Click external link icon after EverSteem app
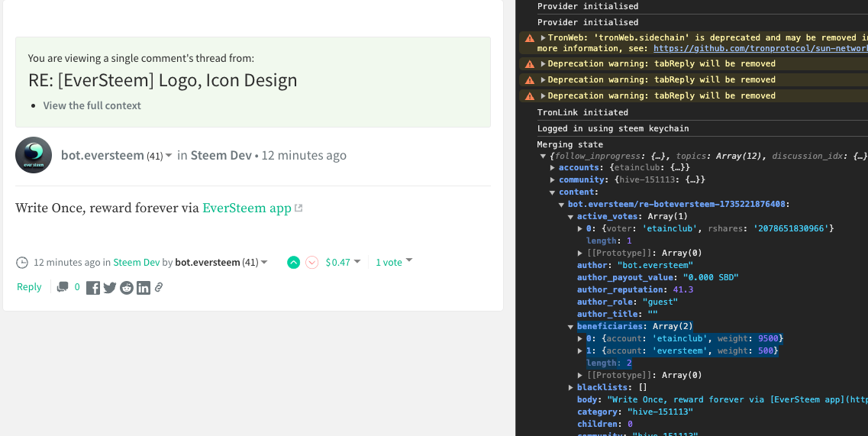 298,208
